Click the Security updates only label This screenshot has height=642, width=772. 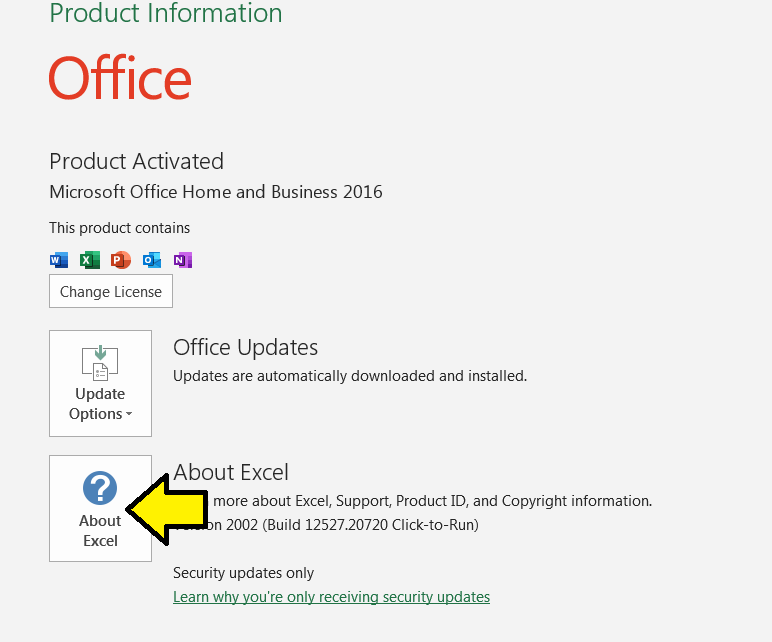pyautogui.click(x=243, y=573)
